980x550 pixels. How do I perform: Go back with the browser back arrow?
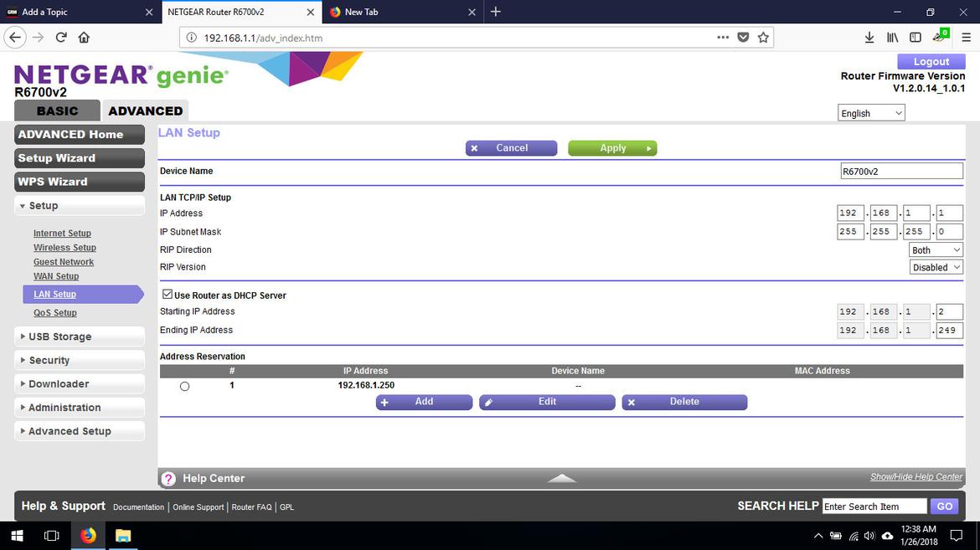15,38
